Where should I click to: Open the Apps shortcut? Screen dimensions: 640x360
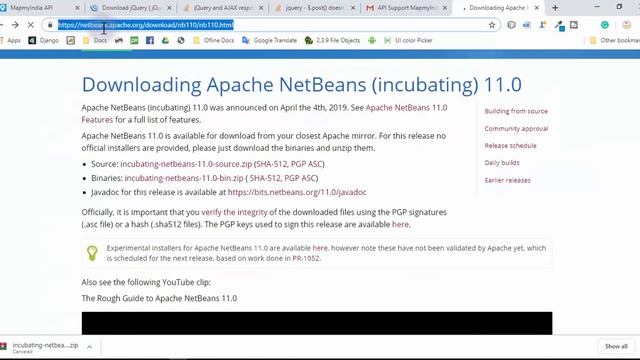[x=10, y=40]
